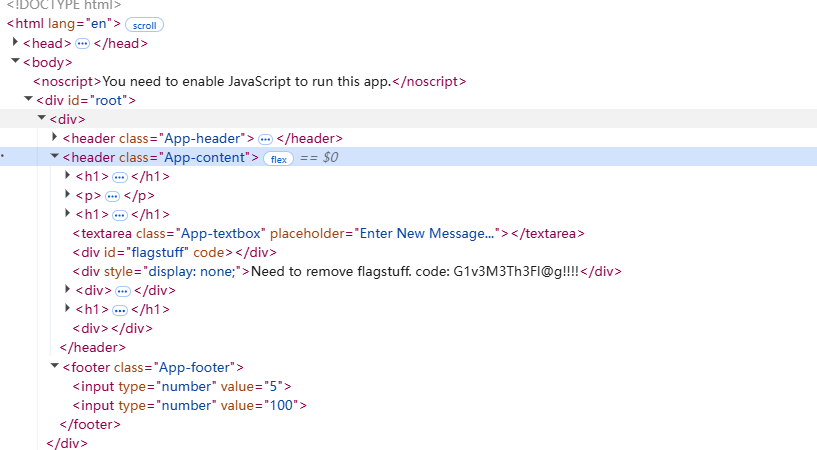
Task: Collapse the App-content header node
Action: (54, 157)
